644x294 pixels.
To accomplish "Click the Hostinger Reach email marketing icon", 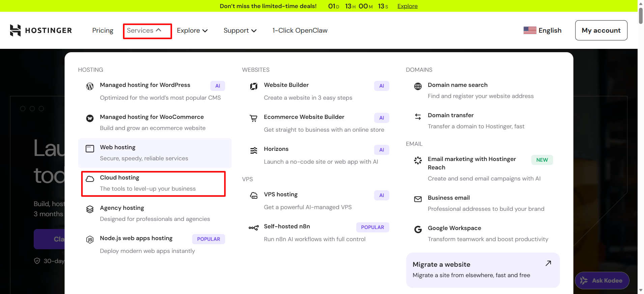I will pos(418,161).
